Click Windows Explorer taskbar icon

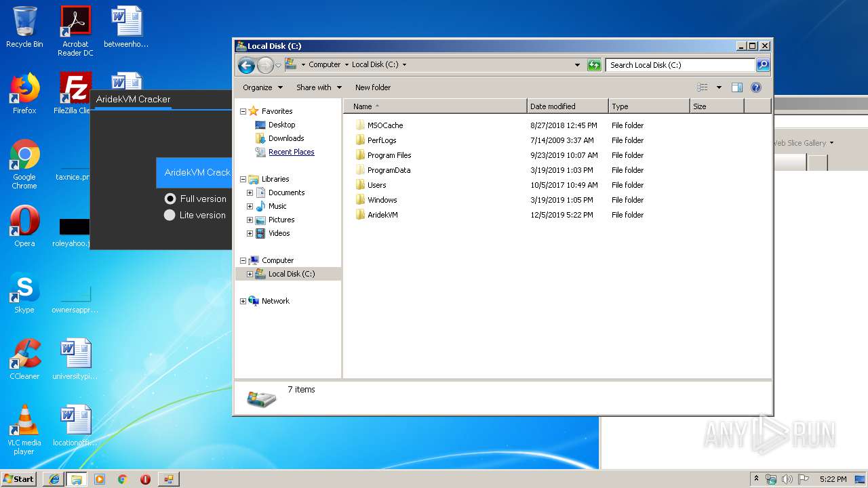pos(77,479)
